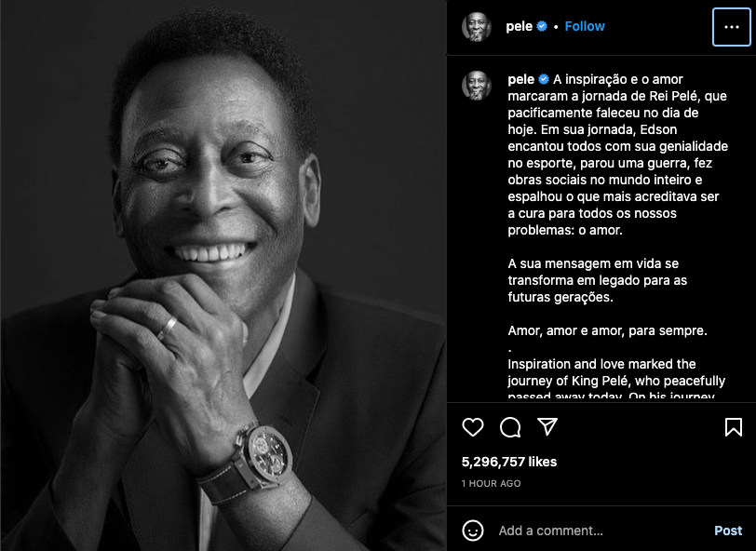View the 5,296,757 likes list
756x551 pixels.
(x=509, y=462)
